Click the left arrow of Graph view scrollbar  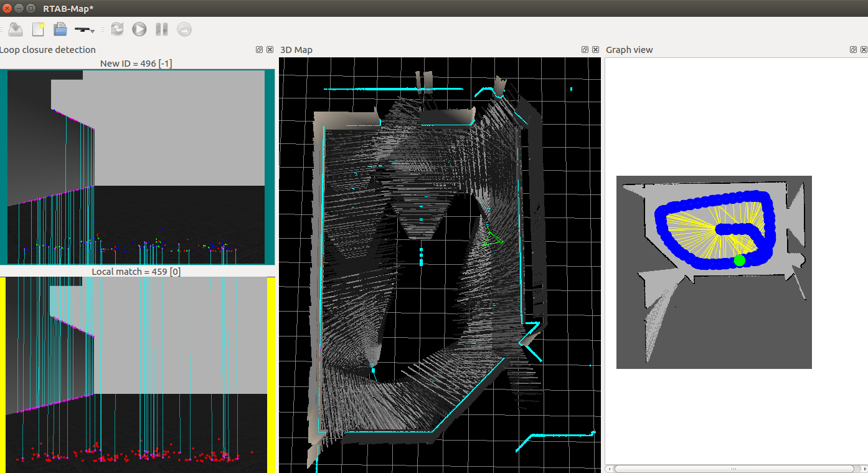pos(610,469)
